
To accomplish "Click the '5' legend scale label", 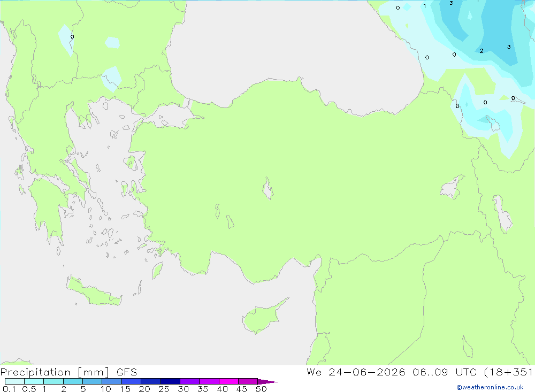I will pos(83,389).
